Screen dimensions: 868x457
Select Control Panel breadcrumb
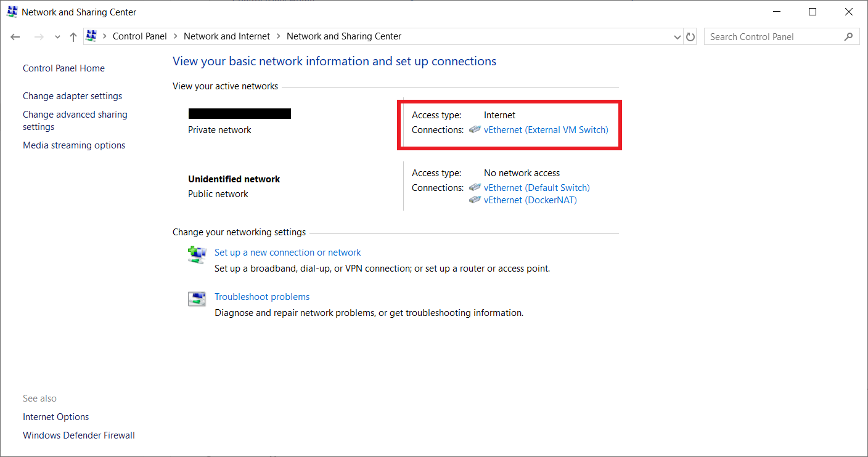coord(140,36)
